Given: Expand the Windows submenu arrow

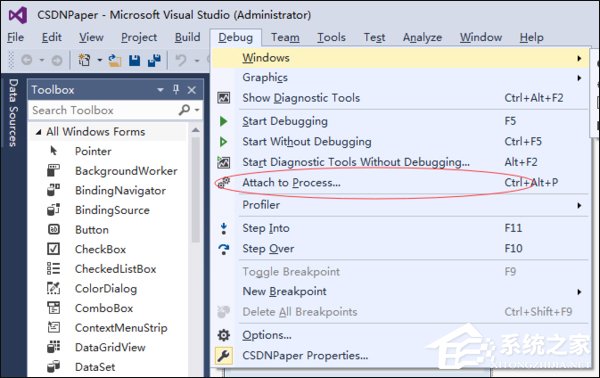Looking at the screenshot, I should [x=579, y=58].
